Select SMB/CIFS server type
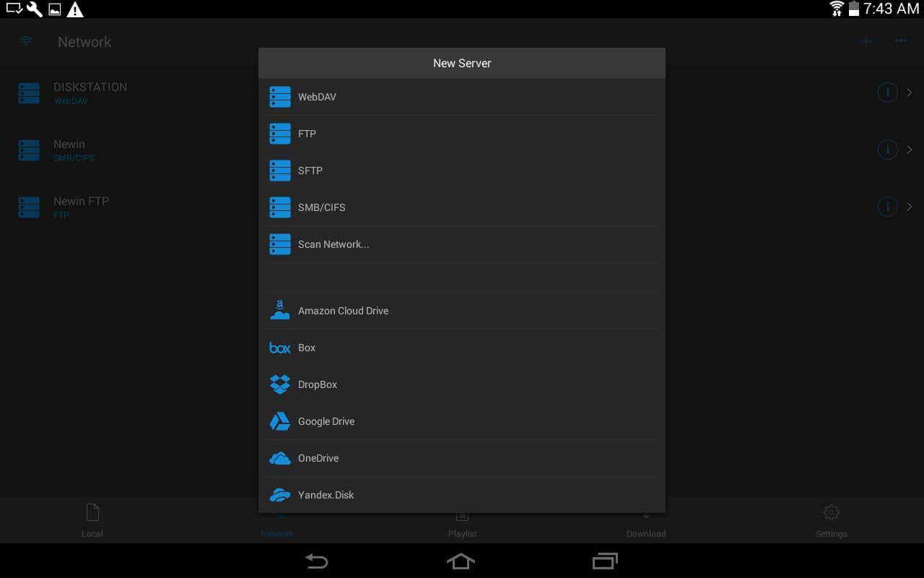The width and height of the screenshot is (924, 578). click(462, 207)
